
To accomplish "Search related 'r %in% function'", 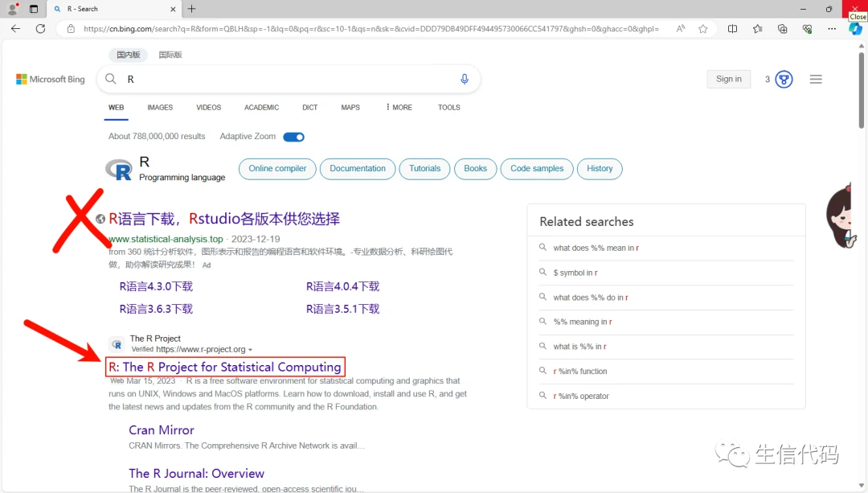I will point(580,371).
